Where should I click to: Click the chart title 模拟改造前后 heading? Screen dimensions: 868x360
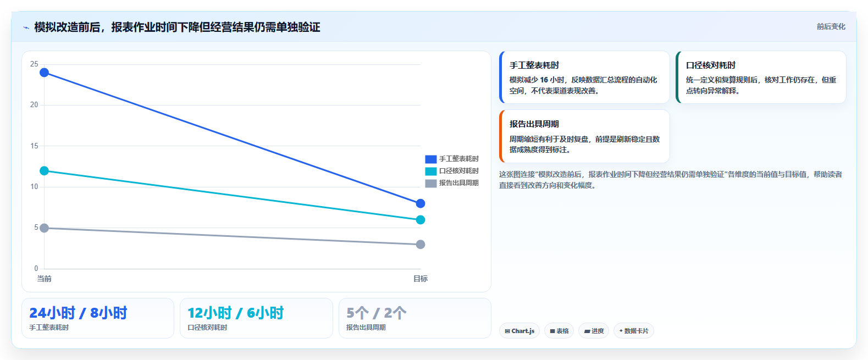[177, 27]
